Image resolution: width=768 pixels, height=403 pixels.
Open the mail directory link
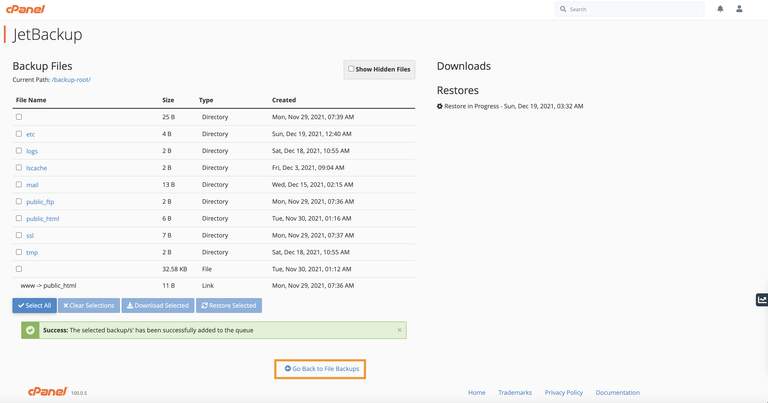point(32,185)
